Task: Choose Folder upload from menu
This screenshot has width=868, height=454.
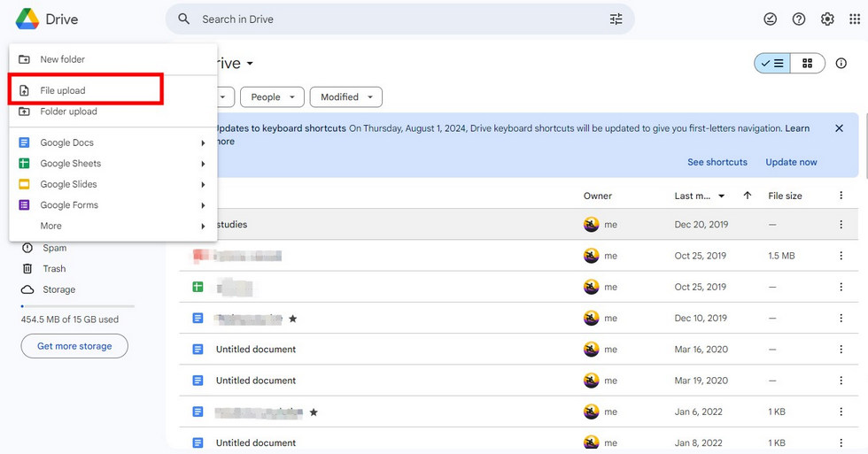Action: [113, 112]
